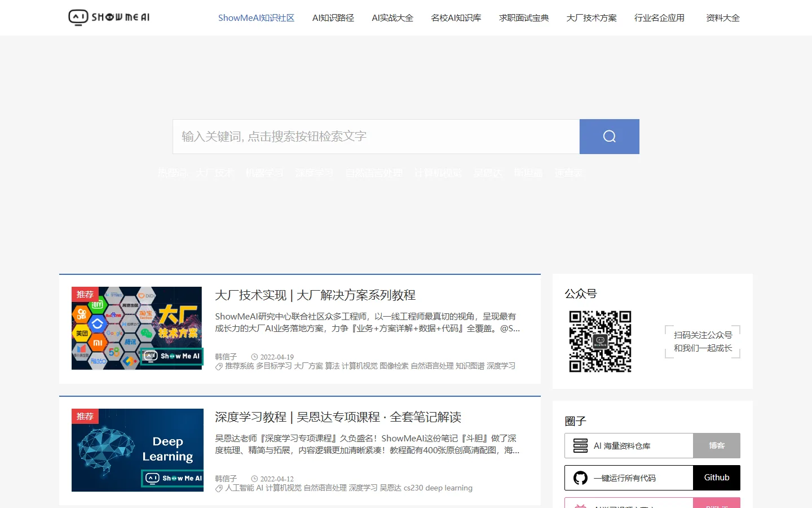Click the tag icon before 推荐系统
The height and width of the screenshot is (508, 812).
point(219,366)
